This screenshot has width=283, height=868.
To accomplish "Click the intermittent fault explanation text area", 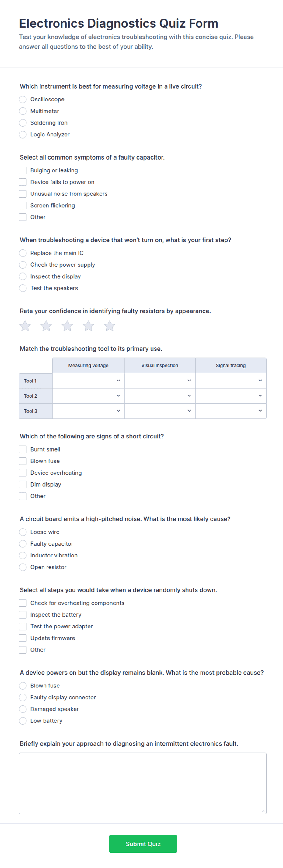I will [x=143, y=783].
